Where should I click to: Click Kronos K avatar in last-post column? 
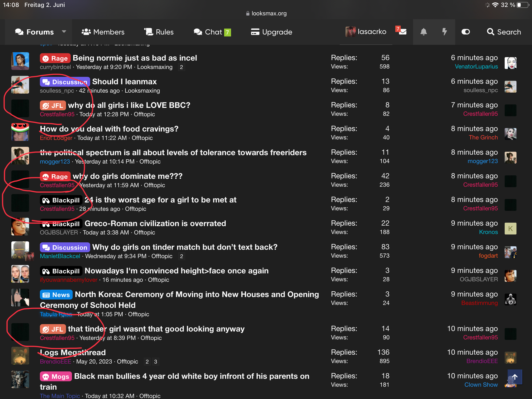[510, 229]
